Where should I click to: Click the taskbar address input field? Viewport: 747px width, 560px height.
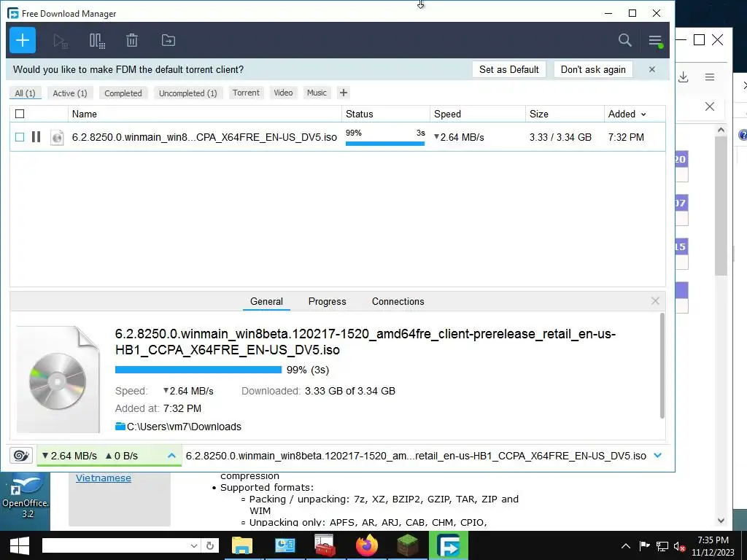tap(115, 545)
